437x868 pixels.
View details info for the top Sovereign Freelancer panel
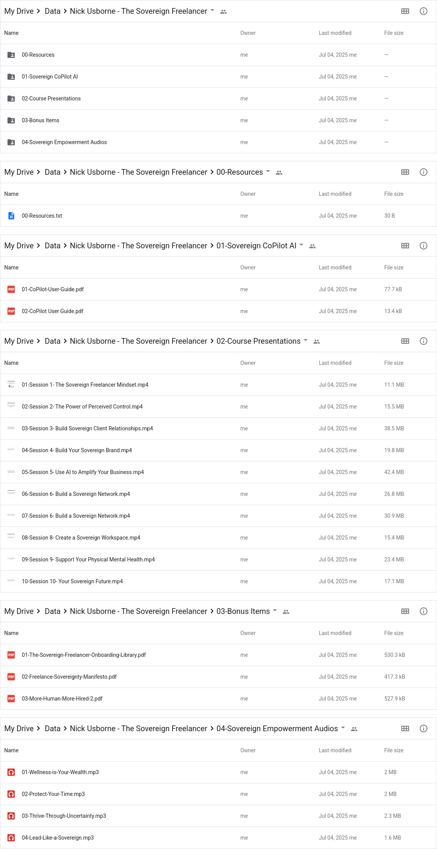point(424,11)
